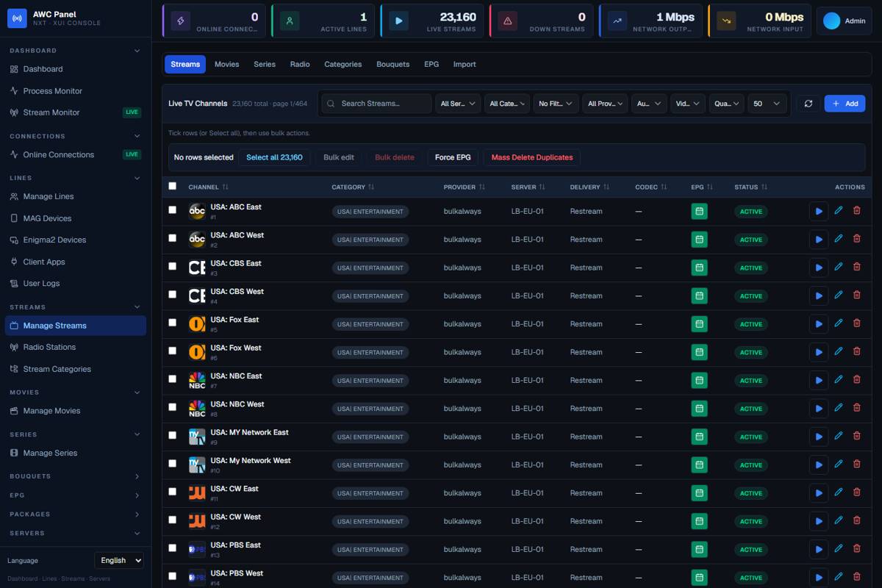This screenshot has width=882, height=588.
Task: Switch to the Series tab
Action: [x=265, y=64]
